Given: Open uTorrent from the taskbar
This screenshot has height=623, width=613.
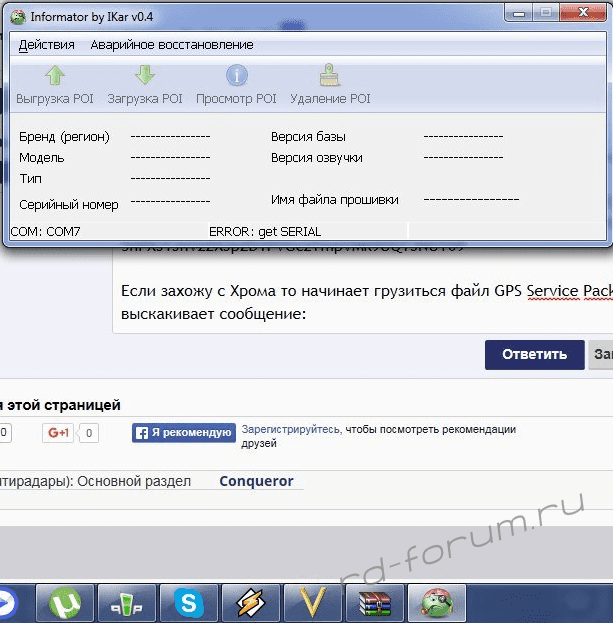Looking at the screenshot, I should (66, 603).
